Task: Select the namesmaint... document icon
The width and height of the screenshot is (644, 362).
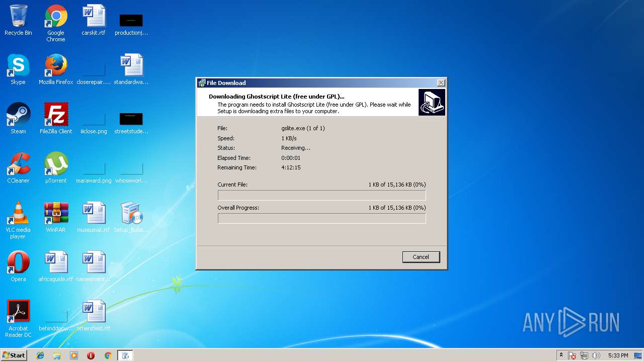Action: tap(94, 266)
